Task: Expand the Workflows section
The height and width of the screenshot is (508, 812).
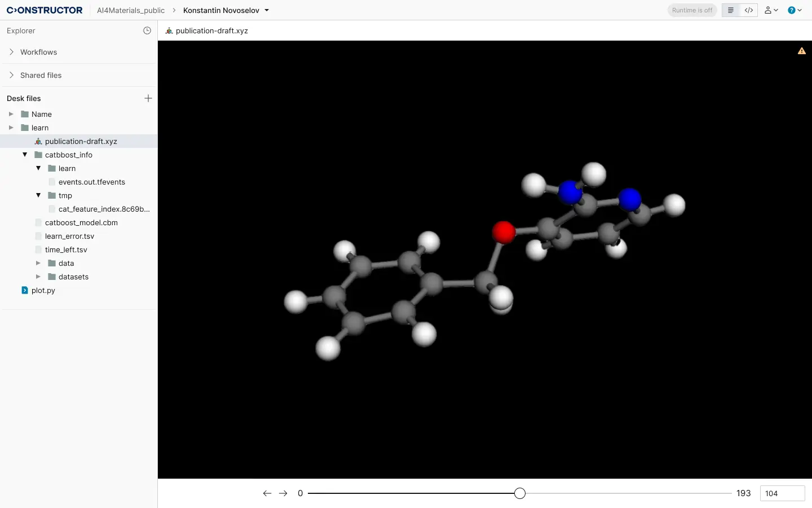Action: pyautogui.click(x=11, y=52)
